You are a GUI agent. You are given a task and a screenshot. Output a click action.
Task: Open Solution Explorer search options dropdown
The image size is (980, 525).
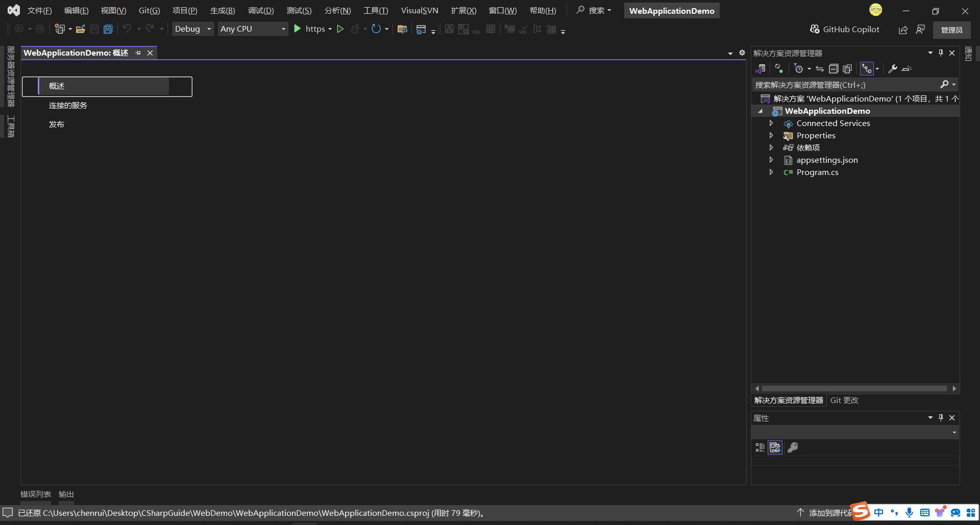pyautogui.click(x=953, y=85)
